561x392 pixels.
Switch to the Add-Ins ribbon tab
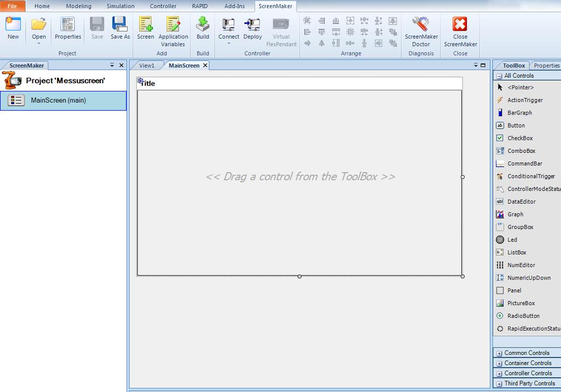click(x=234, y=6)
